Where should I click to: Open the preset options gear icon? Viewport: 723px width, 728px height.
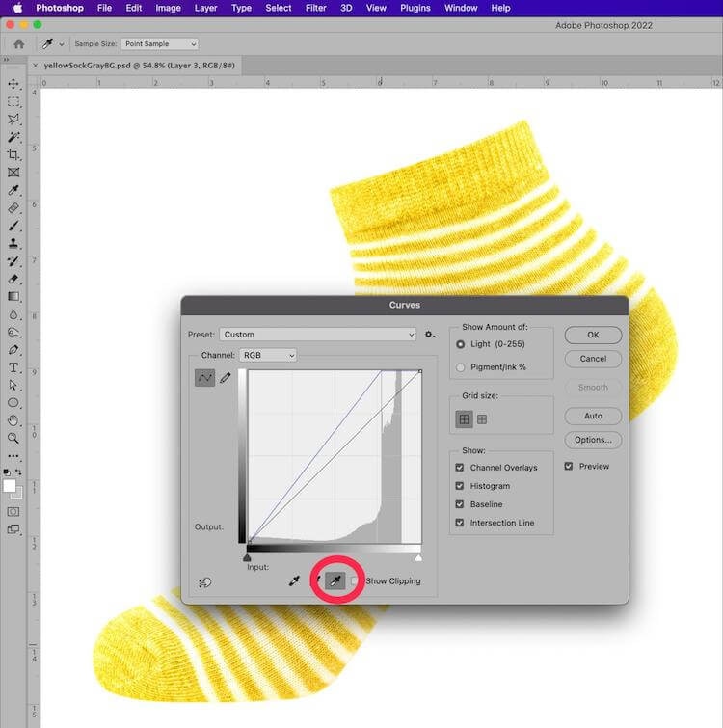click(x=430, y=335)
